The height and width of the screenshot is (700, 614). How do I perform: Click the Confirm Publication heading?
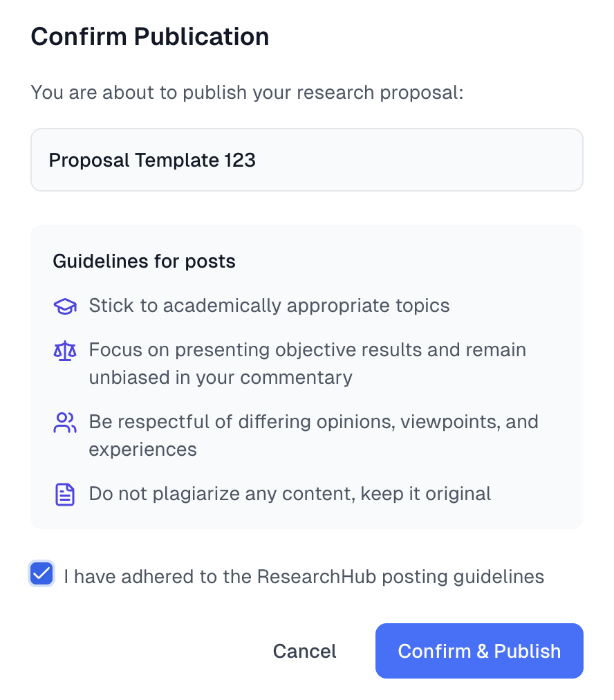pyautogui.click(x=150, y=37)
